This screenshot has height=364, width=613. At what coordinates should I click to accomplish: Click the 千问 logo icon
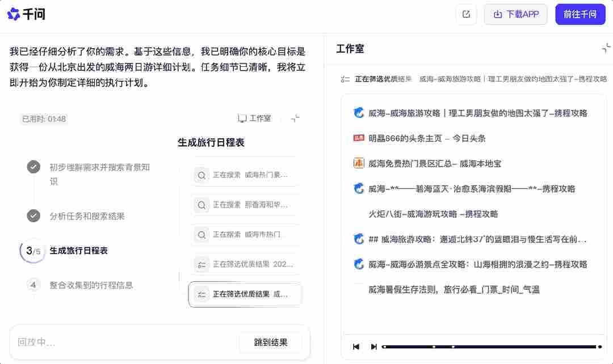pyautogui.click(x=14, y=12)
